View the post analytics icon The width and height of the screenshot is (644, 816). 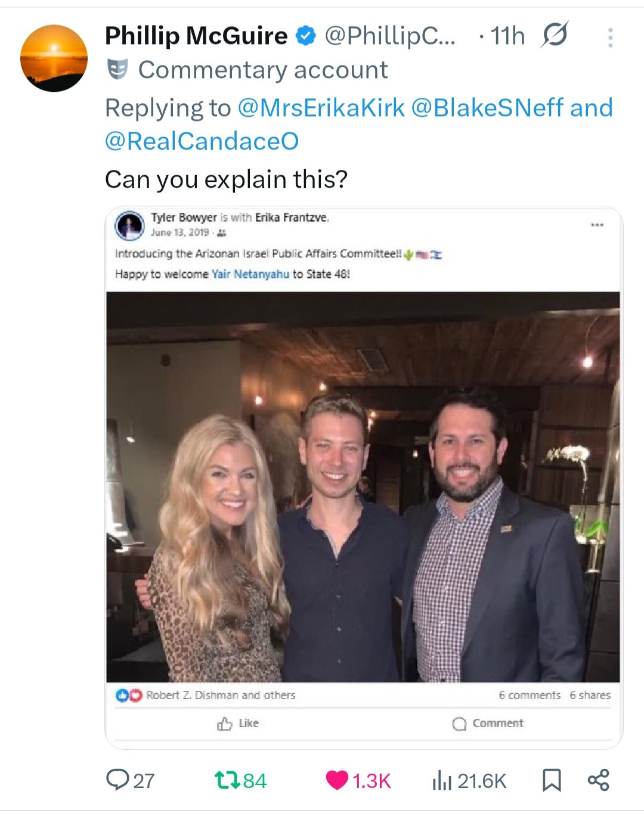pos(442,780)
